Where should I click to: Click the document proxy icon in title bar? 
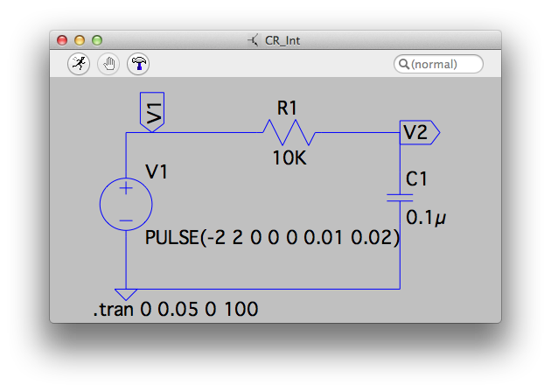tap(253, 40)
